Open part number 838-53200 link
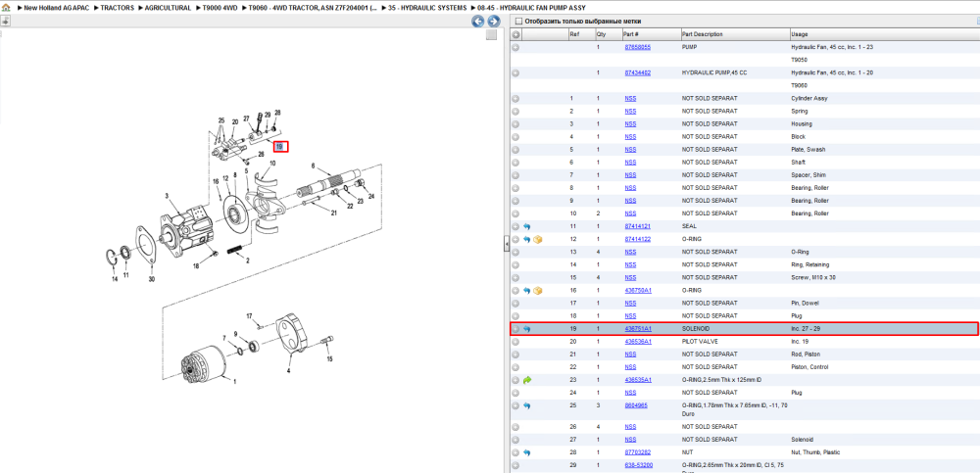 coord(639,465)
